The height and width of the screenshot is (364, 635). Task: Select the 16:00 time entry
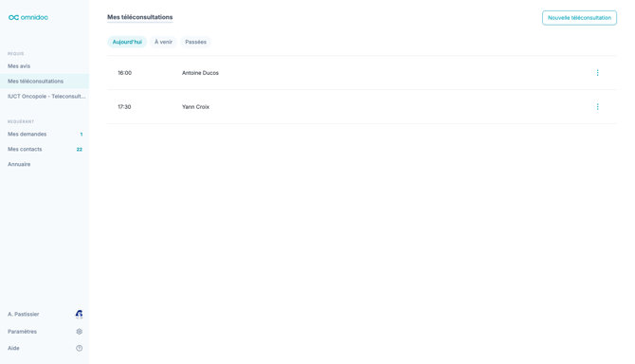coord(125,73)
